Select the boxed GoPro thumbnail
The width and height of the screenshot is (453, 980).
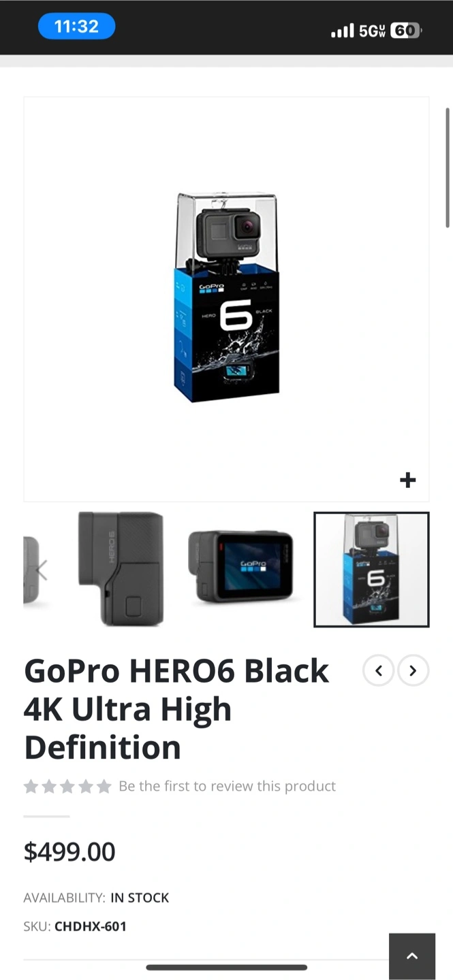point(371,570)
